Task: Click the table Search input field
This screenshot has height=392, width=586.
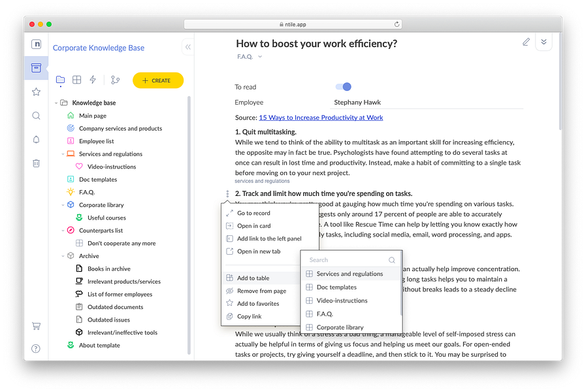Action: tap(346, 260)
